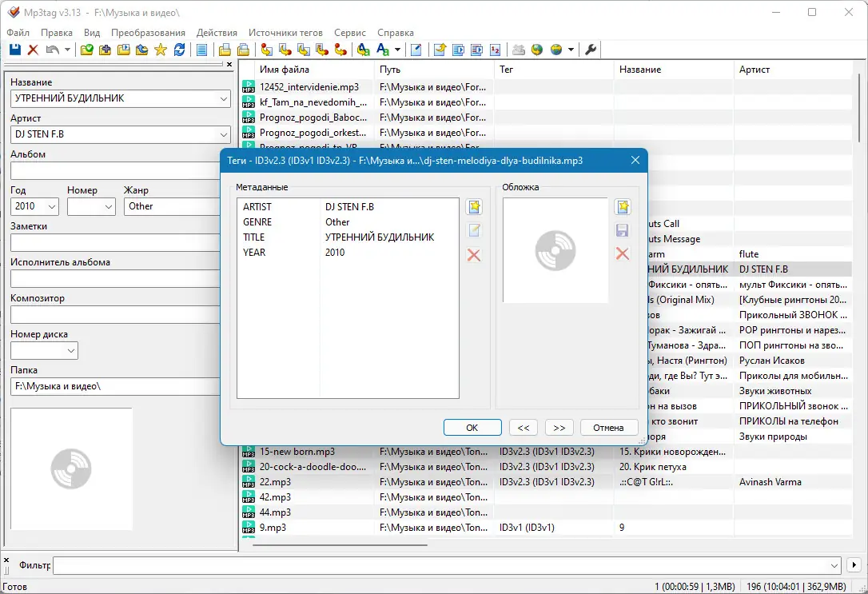Open the Преобразования menu
Viewport: 868px width, 594px height.
(148, 33)
